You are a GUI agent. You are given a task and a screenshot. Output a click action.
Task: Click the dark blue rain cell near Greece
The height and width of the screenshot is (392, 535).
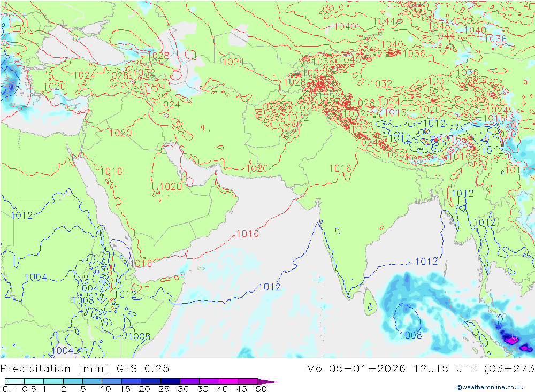(x=10, y=87)
